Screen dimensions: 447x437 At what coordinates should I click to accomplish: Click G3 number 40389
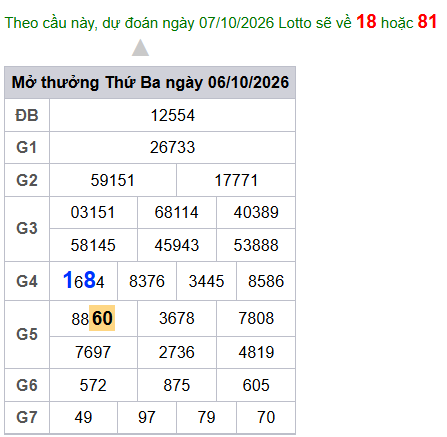(x=256, y=212)
